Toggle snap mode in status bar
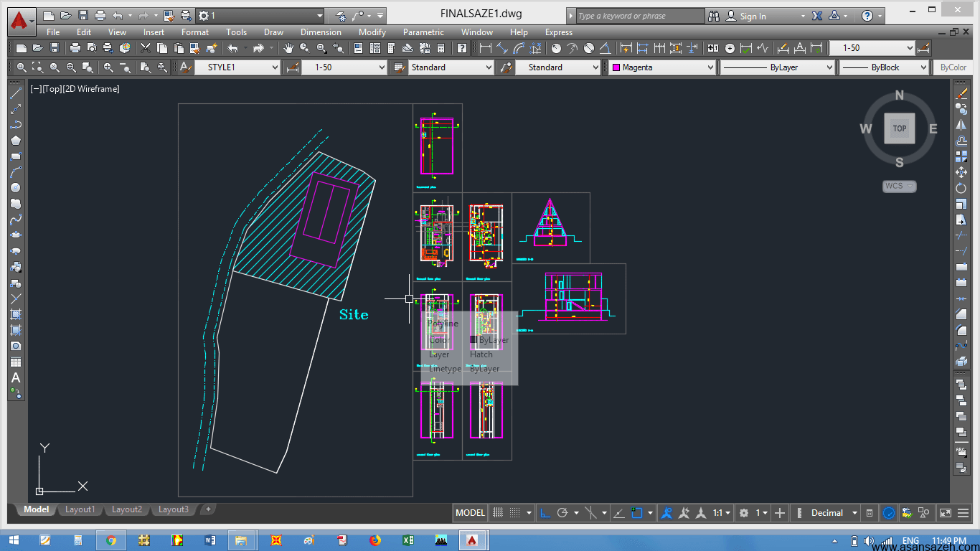Image resolution: width=980 pixels, height=551 pixels. 514,513
